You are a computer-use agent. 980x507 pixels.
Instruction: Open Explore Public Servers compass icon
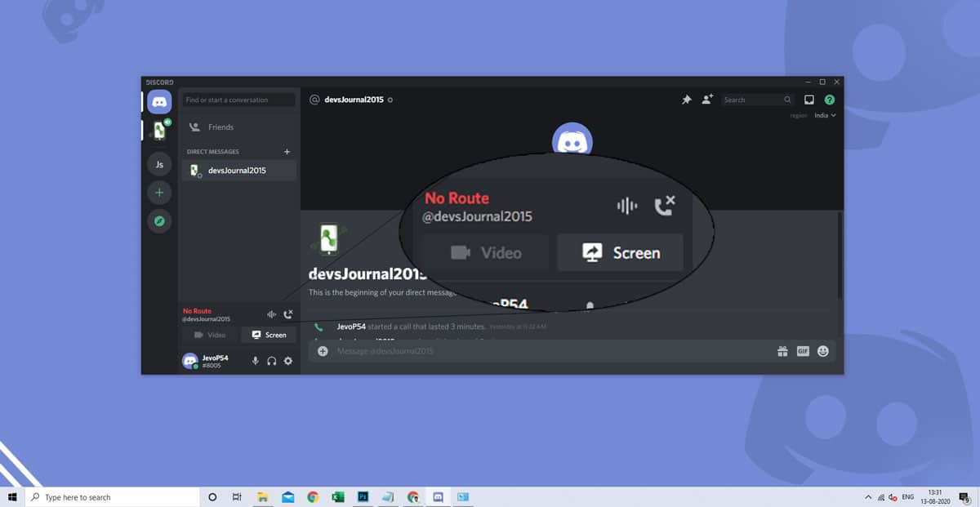click(x=159, y=220)
